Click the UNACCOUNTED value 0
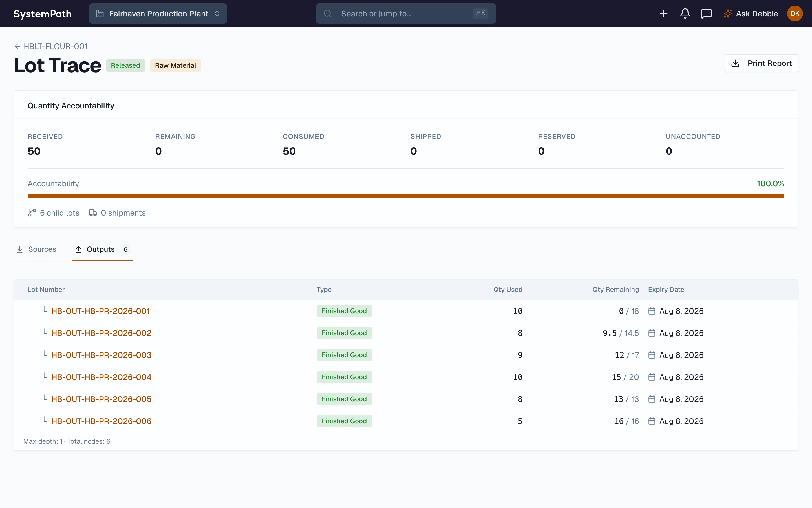 (669, 151)
